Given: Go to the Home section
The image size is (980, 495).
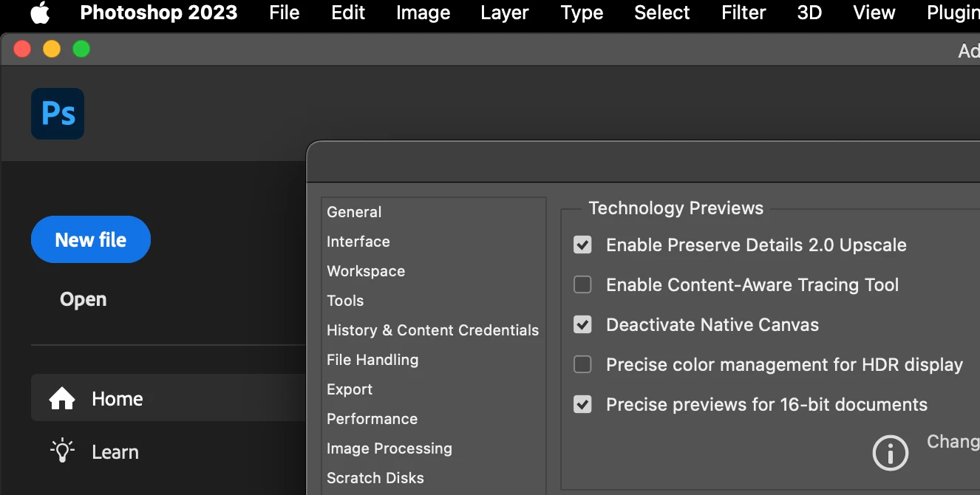Looking at the screenshot, I should 169,398.
